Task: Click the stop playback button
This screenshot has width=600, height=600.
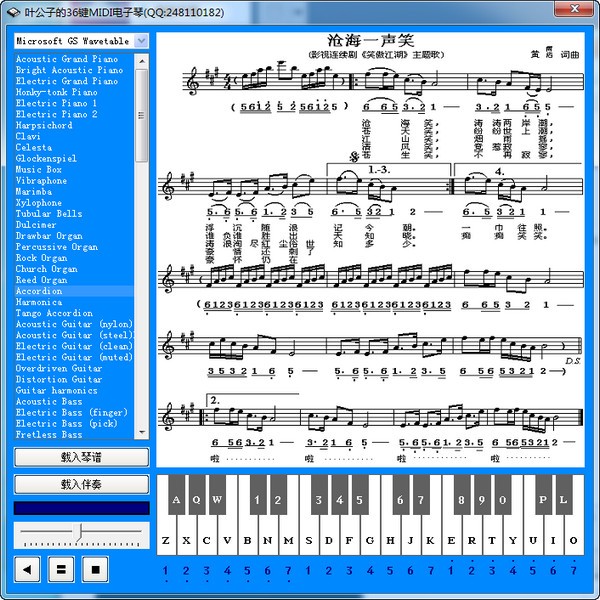Action: click(x=95, y=569)
